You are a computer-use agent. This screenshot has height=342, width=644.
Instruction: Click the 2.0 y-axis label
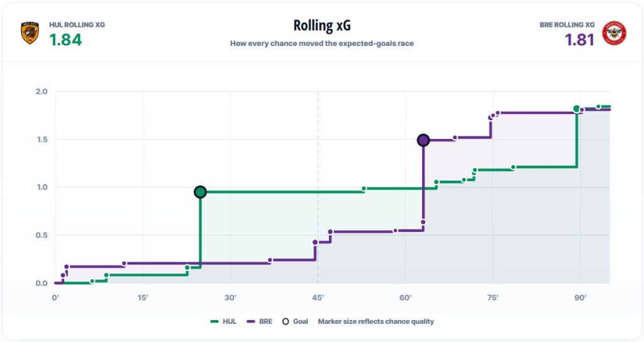(x=42, y=92)
